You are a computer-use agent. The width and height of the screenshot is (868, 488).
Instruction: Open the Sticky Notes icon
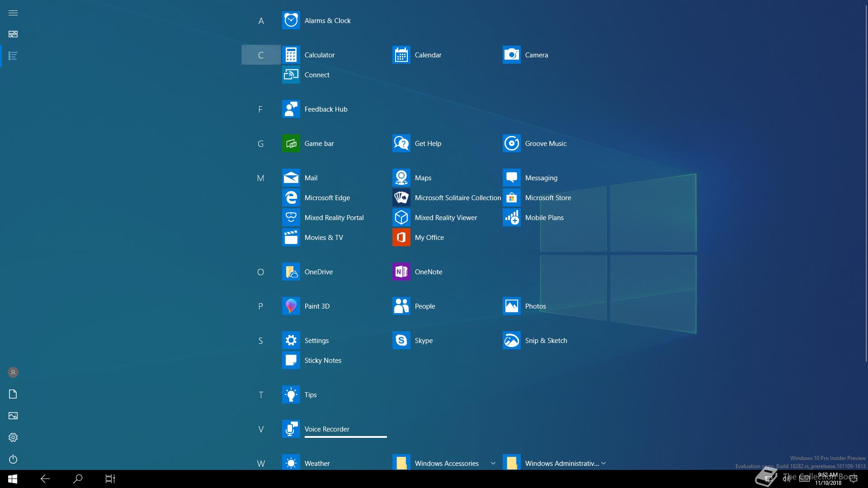pos(291,361)
